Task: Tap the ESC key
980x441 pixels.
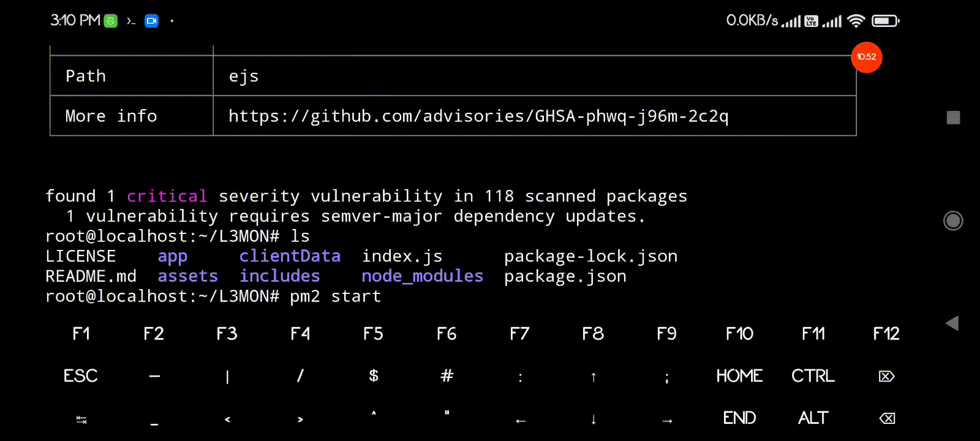Action: click(81, 375)
